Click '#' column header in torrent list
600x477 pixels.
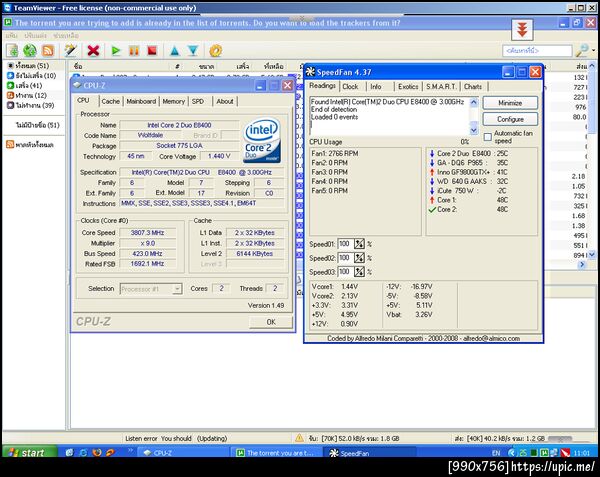pyautogui.click(x=177, y=66)
